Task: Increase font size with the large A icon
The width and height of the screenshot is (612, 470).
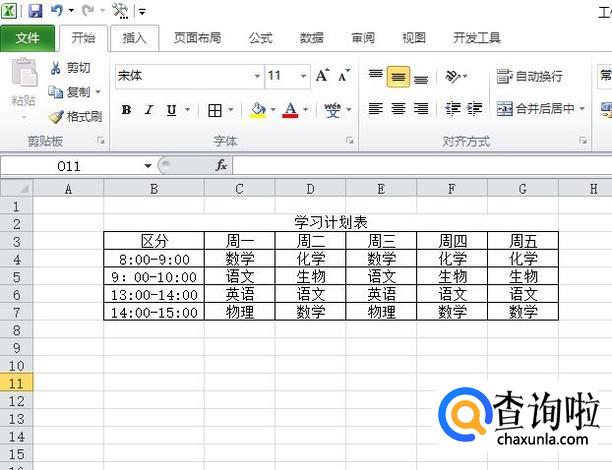Action: [322, 76]
